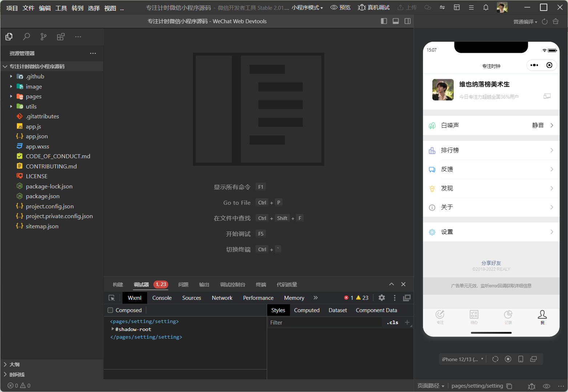Viewport: 568px width, 392px height.
Task: Click the 分享好友 link in simulator
Action: click(491, 263)
